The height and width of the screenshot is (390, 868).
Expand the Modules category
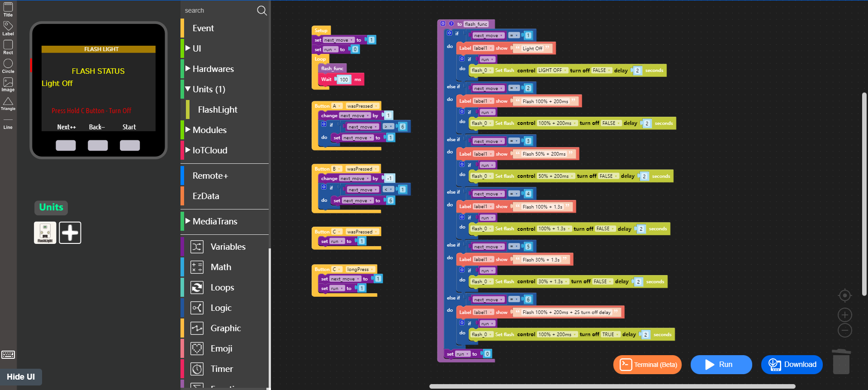pyautogui.click(x=209, y=130)
